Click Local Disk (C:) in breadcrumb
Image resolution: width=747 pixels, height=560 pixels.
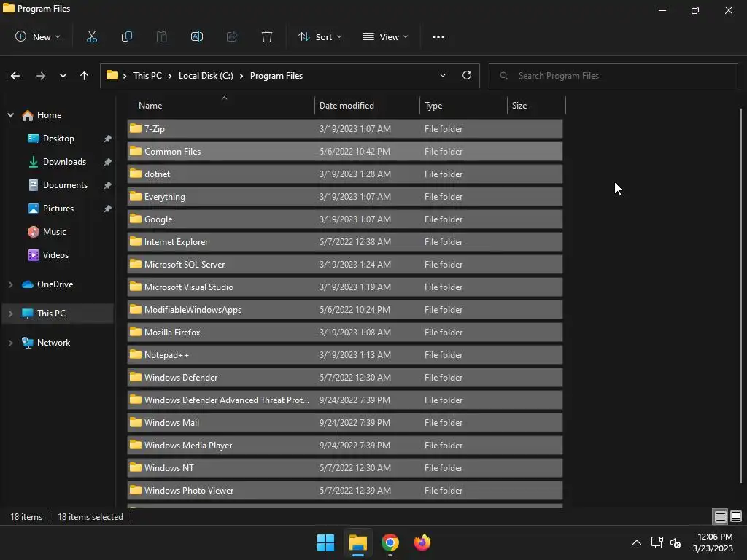[206, 76]
